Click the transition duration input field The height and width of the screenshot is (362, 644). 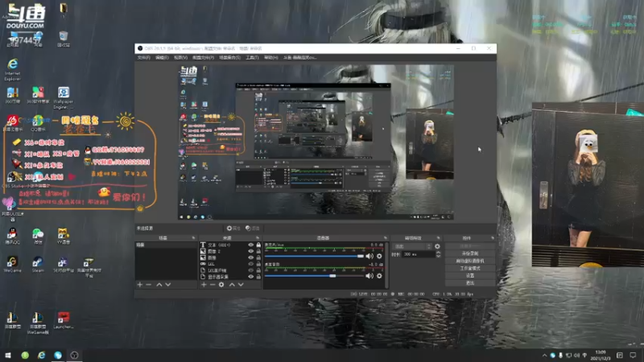coord(418,254)
